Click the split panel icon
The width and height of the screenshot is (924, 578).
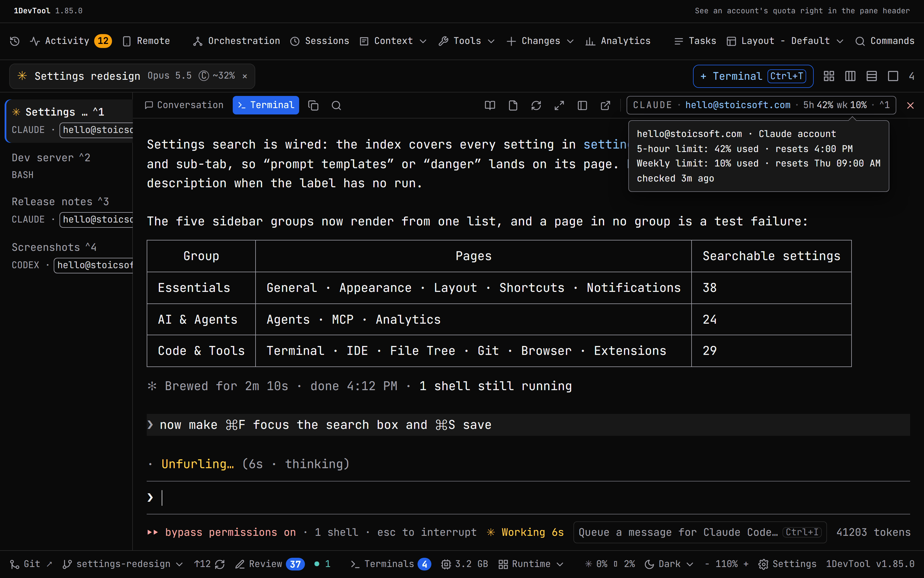point(582,105)
